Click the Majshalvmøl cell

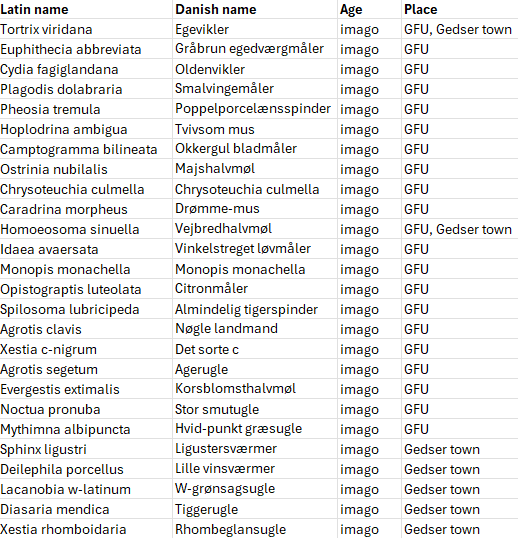(x=255, y=169)
